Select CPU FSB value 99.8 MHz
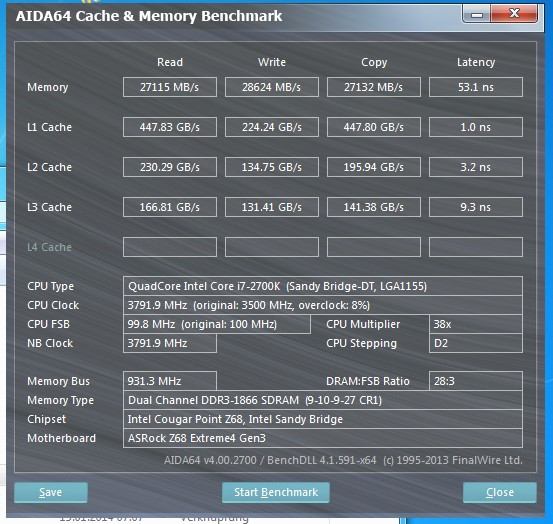 click(x=217, y=324)
